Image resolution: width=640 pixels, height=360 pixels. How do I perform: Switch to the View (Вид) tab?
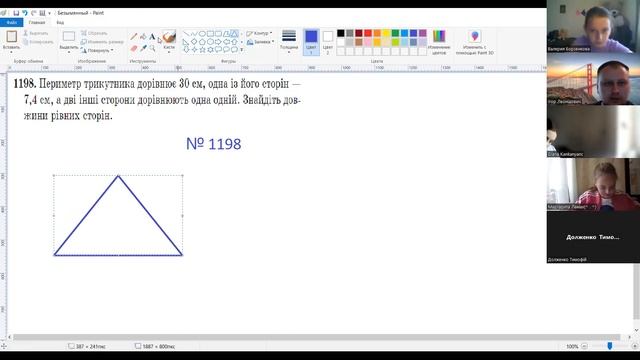pos(60,22)
